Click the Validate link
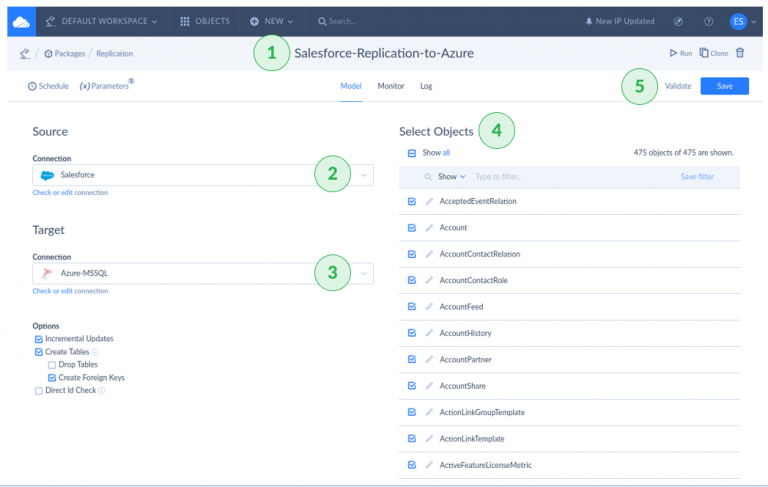Screen dimensions: 768x487 (x=678, y=86)
